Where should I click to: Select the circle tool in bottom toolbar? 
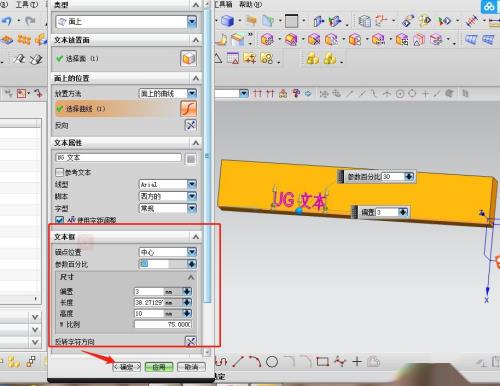click(x=272, y=362)
